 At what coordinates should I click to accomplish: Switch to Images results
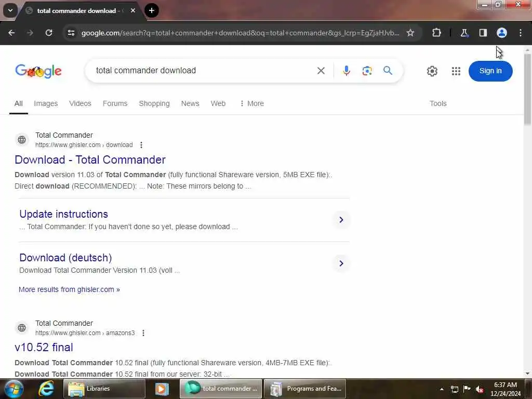[x=46, y=103]
